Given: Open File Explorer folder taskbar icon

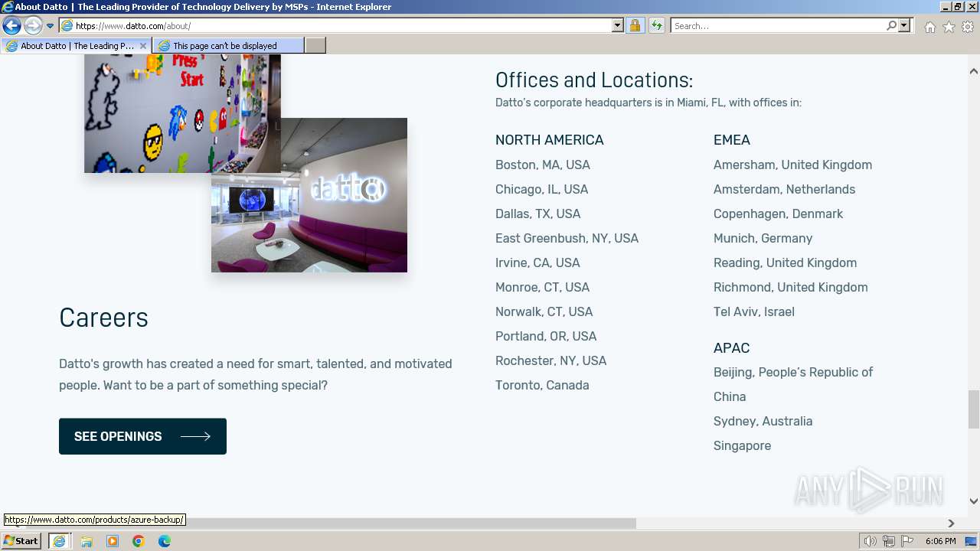Looking at the screenshot, I should (87, 541).
